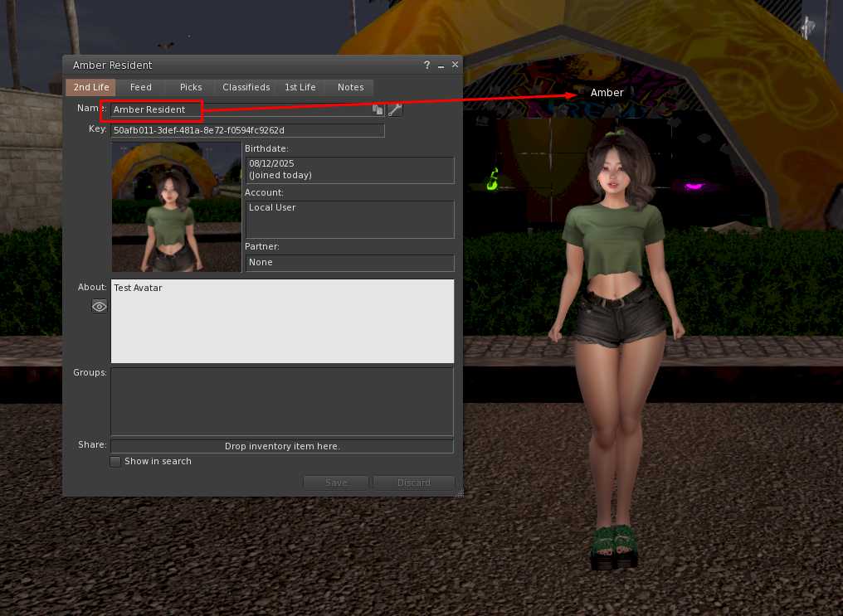Minimize the Amber Resident profile window
The width and height of the screenshot is (843, 616).
(441, 65)
